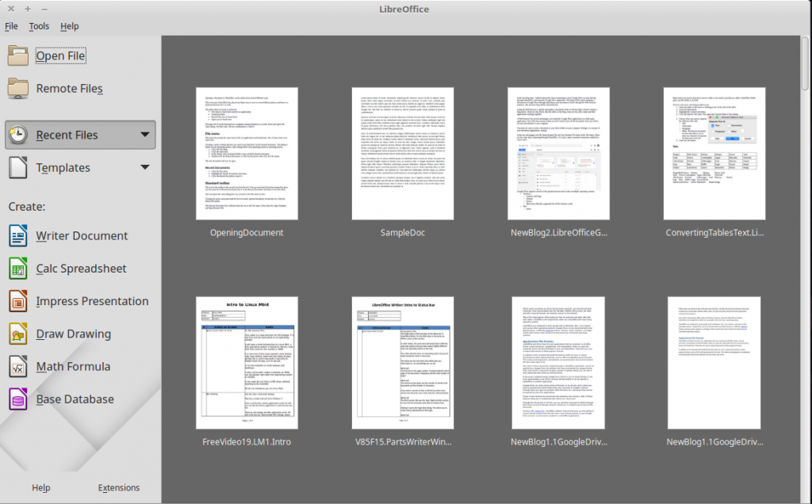Click the Writer Document icon
The image size is (812, 504).
[x=18, y=235]
